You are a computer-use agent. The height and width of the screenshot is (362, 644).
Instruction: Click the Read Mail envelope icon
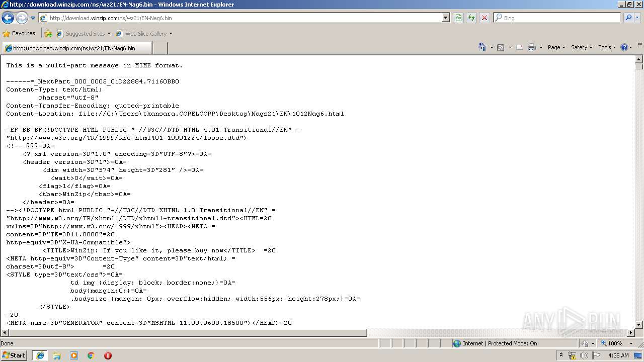(520, 47)
